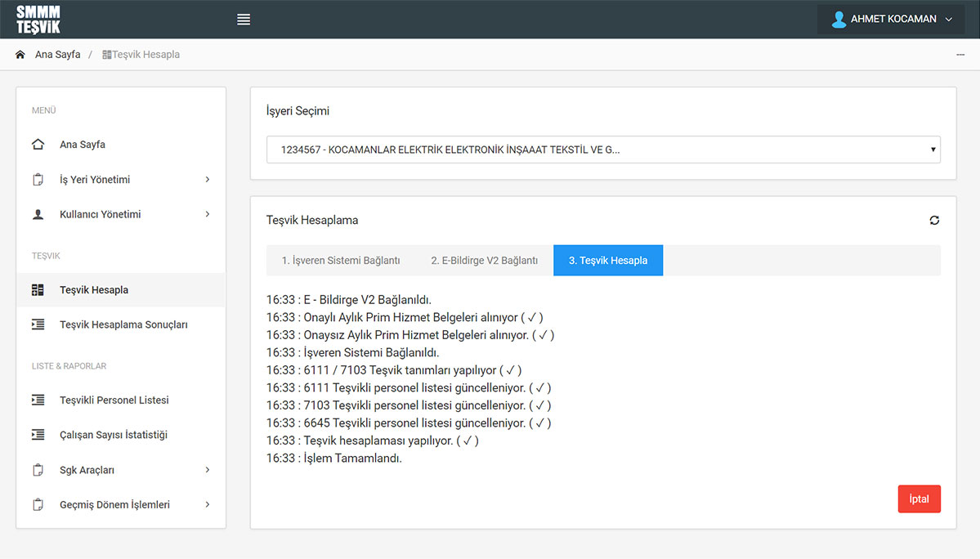Click the grid icon beside Teşvik Hesapla menu

38,290
